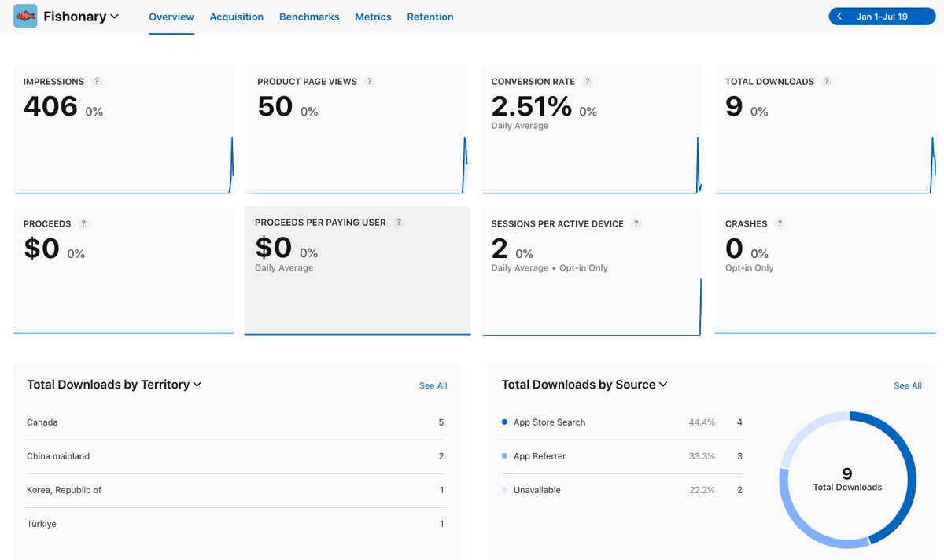This screenshot has width=944, height=560.
Task: Click See All for territory downloads
Action: coord(433,385)
